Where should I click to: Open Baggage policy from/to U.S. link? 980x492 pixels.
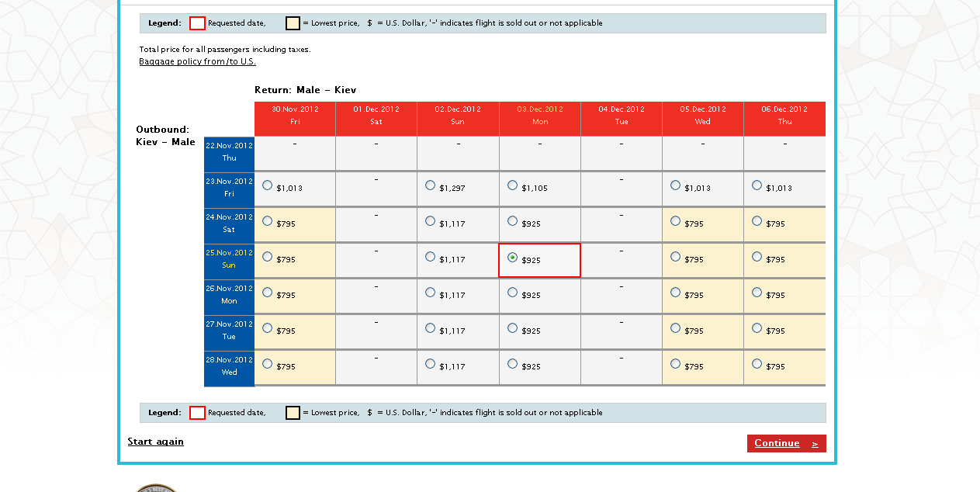pyautogui.click(x=197, y=61)
